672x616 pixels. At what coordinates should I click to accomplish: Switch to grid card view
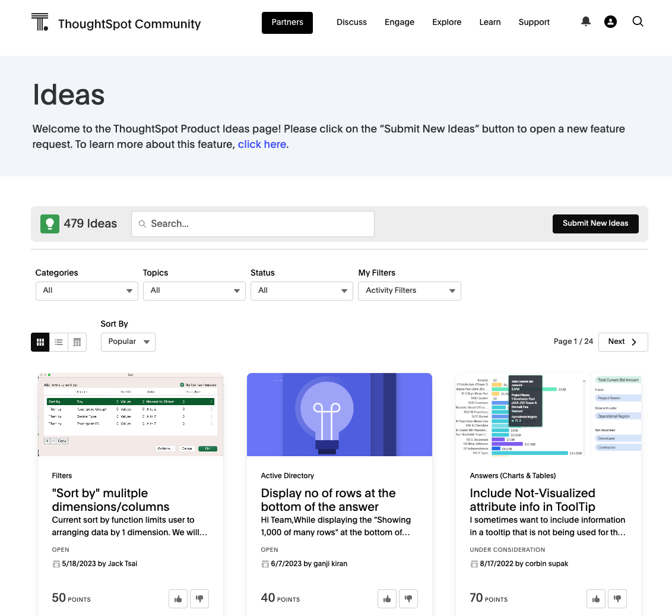(x=40, y=342)
